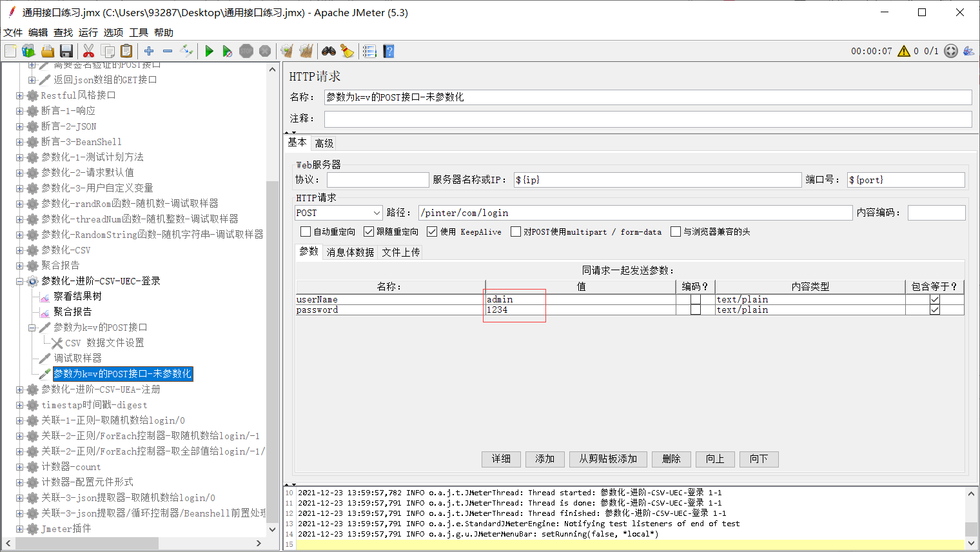Click the Clear results broom icon
This screenshot has height=552, width=980.
point(287,51)
